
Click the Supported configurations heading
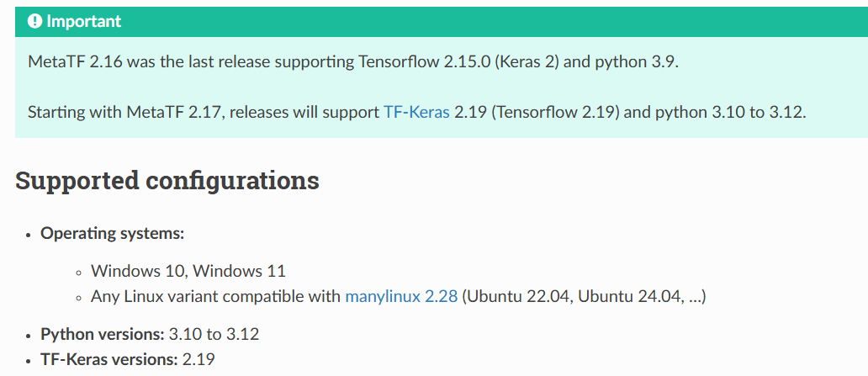point(167,180)
